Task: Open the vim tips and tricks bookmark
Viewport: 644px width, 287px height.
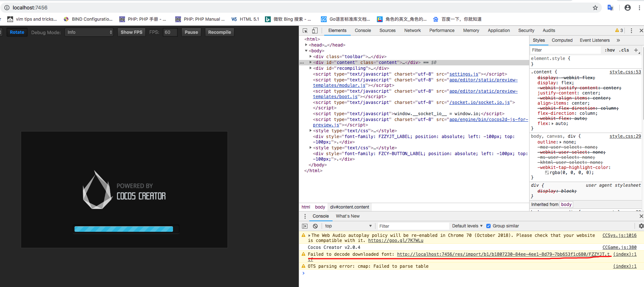Action: click(32, 19)
